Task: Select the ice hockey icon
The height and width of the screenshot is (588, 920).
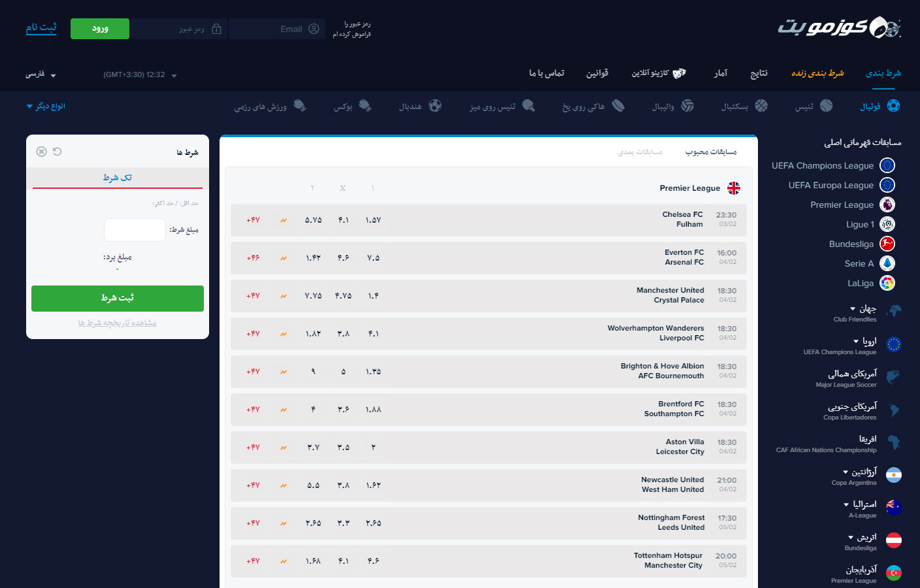Action: (x=618, y=106)
